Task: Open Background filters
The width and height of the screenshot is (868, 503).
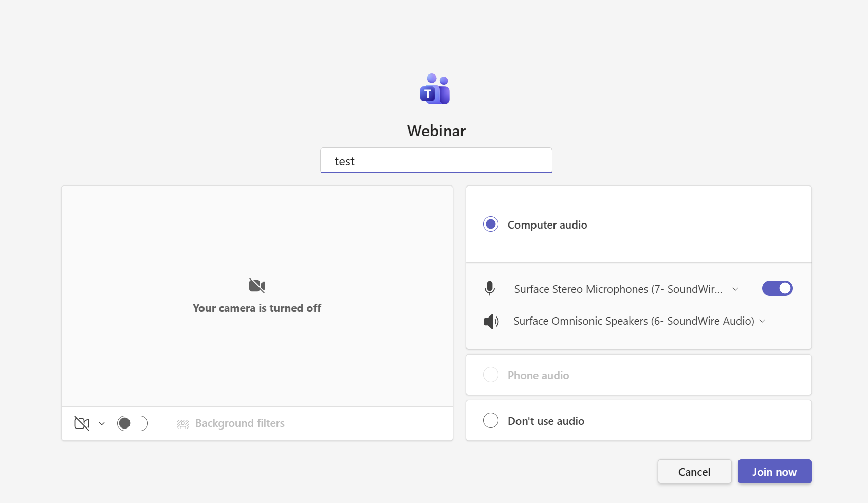Action: (x=231, y=423)
